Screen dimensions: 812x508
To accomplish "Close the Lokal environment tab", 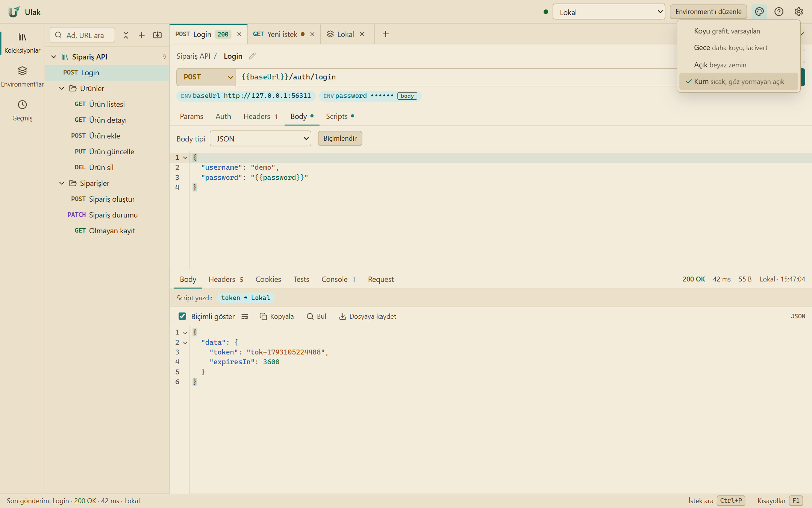I will (362, 34).
